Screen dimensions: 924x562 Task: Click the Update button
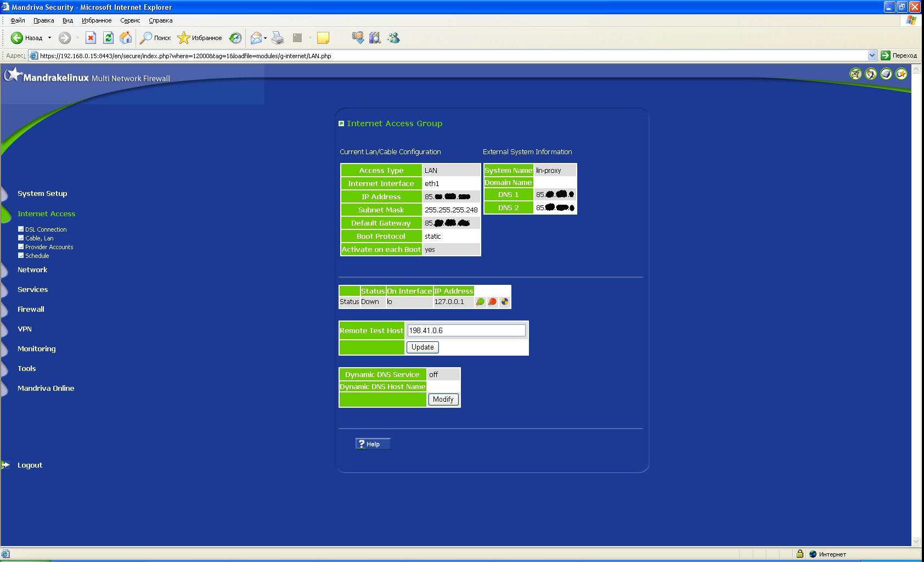click(x=422, y=347)
